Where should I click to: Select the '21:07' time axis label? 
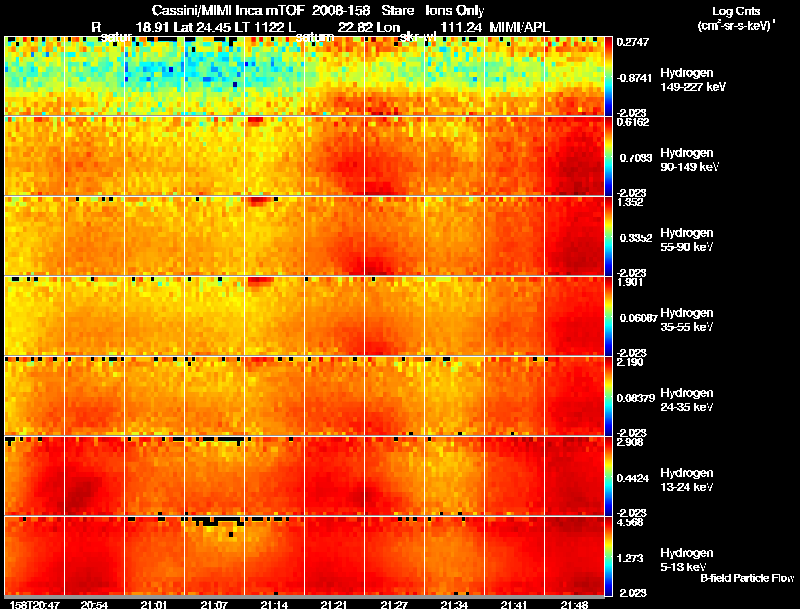click(x=214, y=605)
